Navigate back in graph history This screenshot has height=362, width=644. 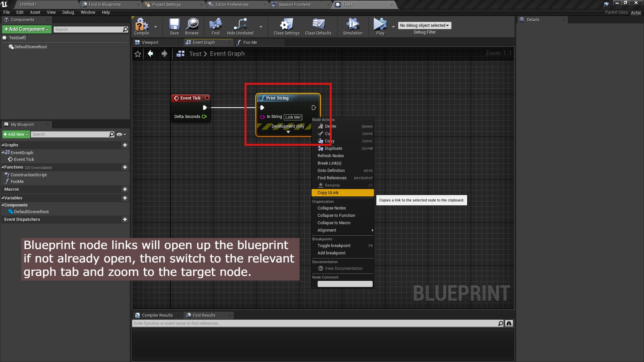coord(151,53)
